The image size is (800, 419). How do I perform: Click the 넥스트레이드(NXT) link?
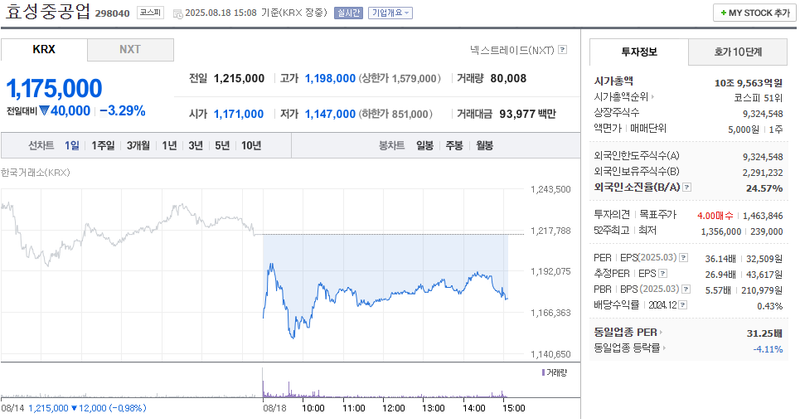point(512,50)
